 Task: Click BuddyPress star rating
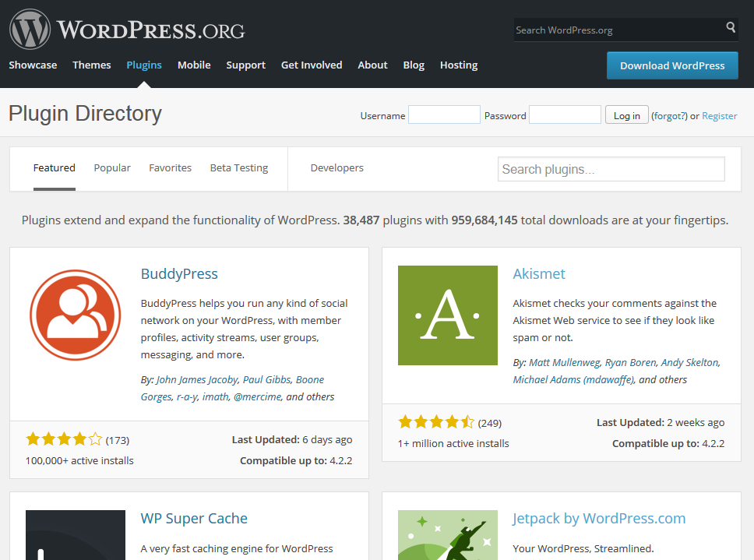64,439
